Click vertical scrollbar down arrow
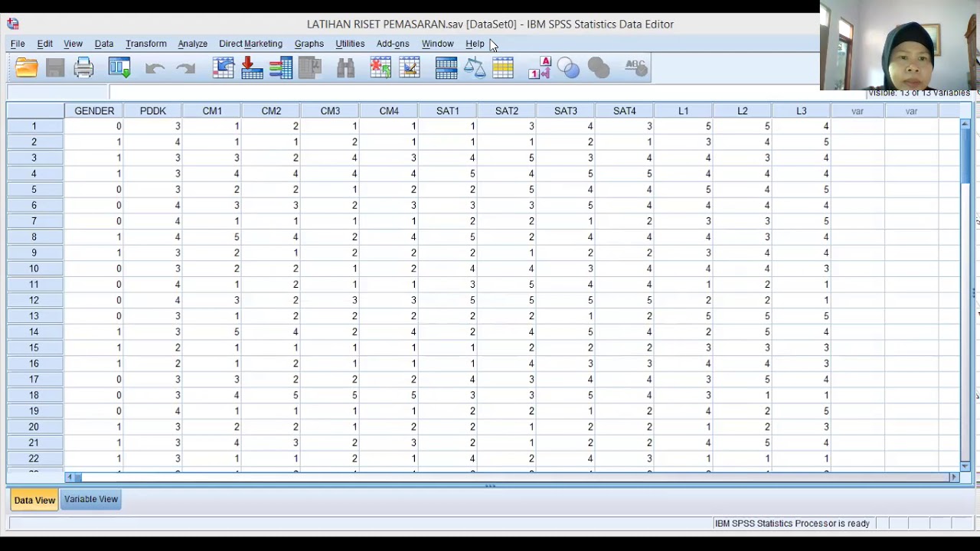 965,465
